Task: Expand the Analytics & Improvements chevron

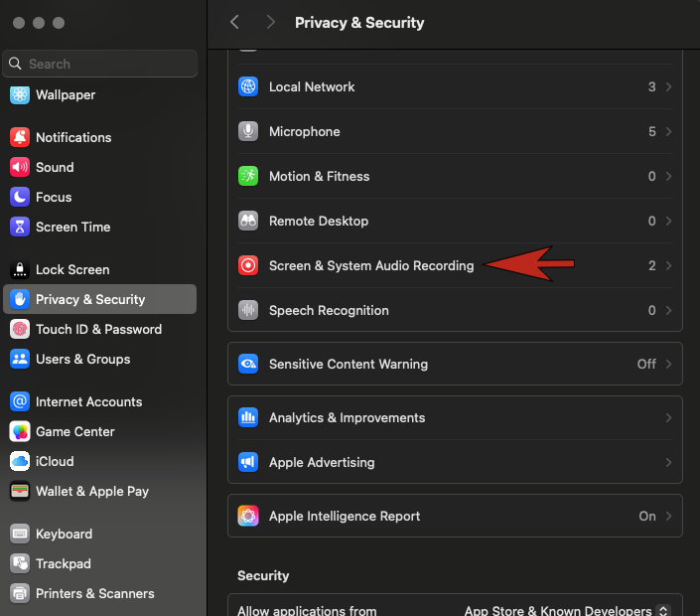Action: point(668,418)
